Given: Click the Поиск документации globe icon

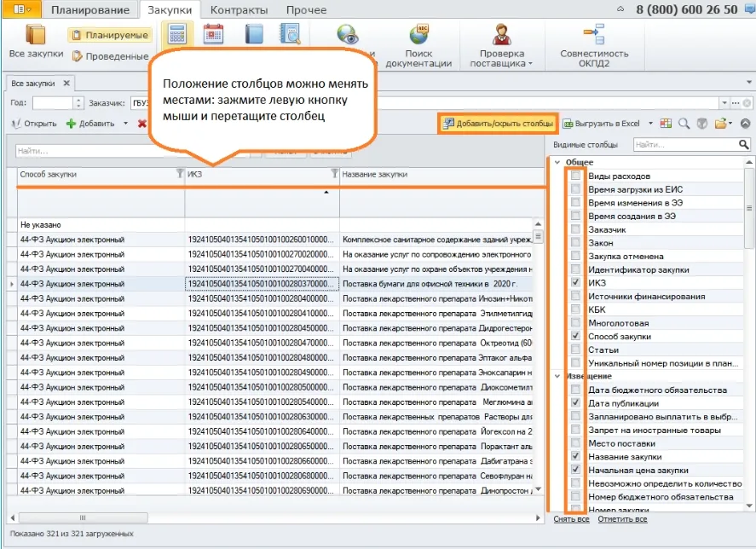Looking at the screenshot, I should (418, 35).
